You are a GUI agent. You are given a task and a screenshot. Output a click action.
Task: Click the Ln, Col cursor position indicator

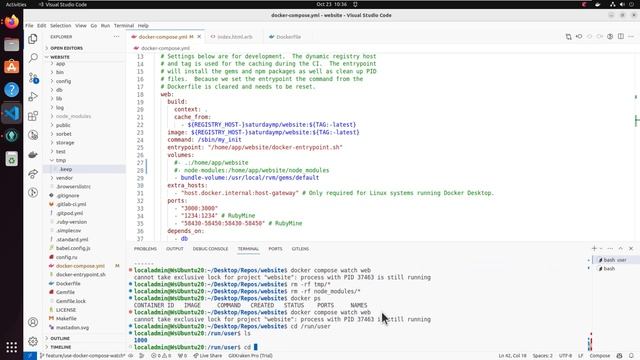[x=513, y=356]
